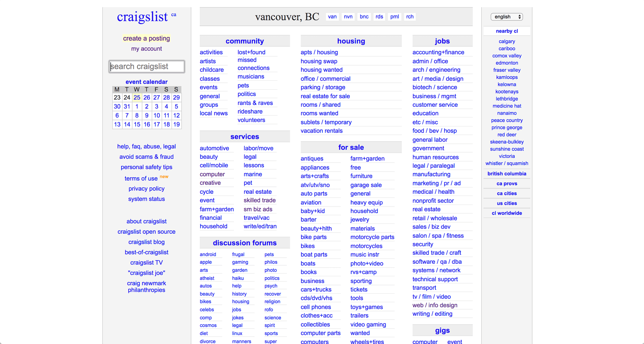Viewport: 644px width, 344px height.
Task: Open the android discussion forum
Action: [x=208, y=255]
